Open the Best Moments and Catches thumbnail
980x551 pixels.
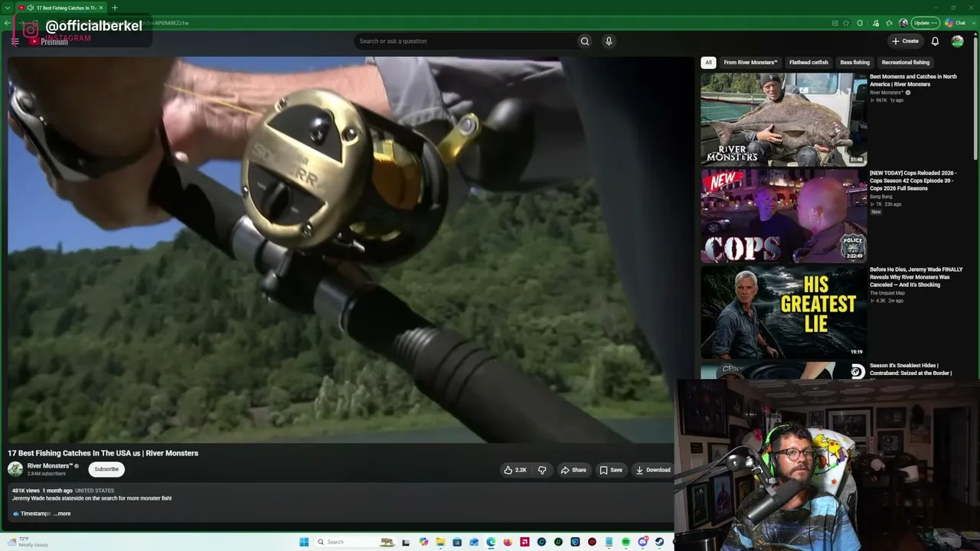click(x=784, y=119)
